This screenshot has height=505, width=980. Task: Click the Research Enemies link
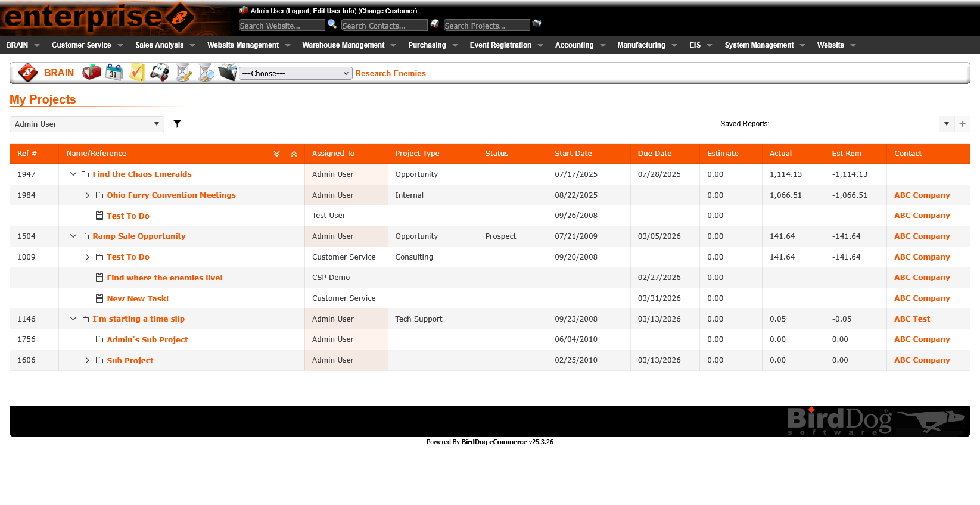click(390, 73)
